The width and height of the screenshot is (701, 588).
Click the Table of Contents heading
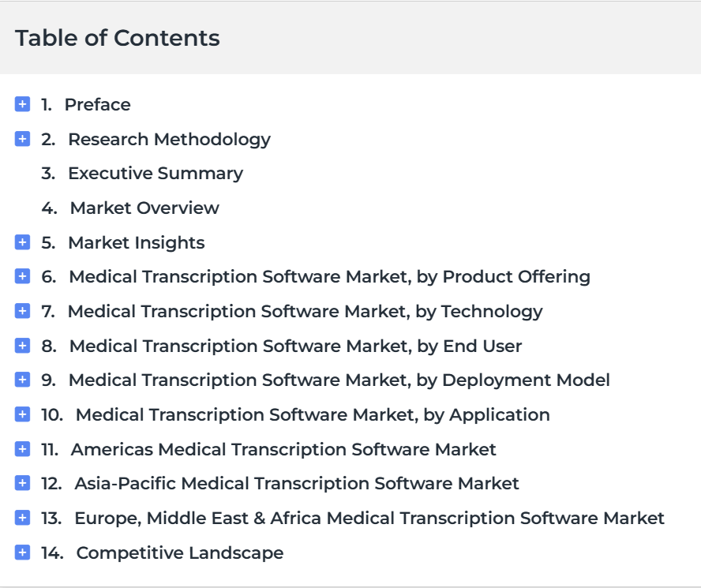tap(117, 38)
